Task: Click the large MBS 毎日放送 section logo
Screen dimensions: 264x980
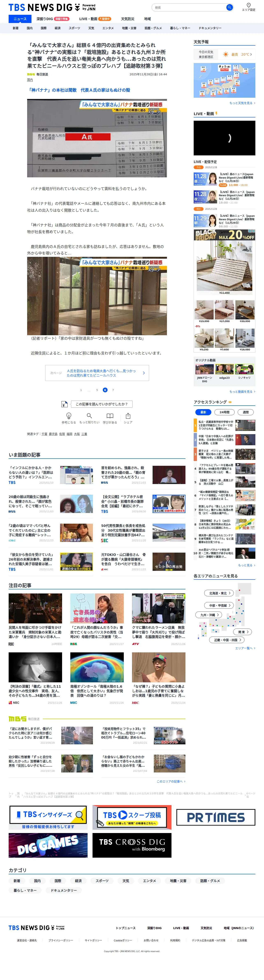Action: point(24,719)
